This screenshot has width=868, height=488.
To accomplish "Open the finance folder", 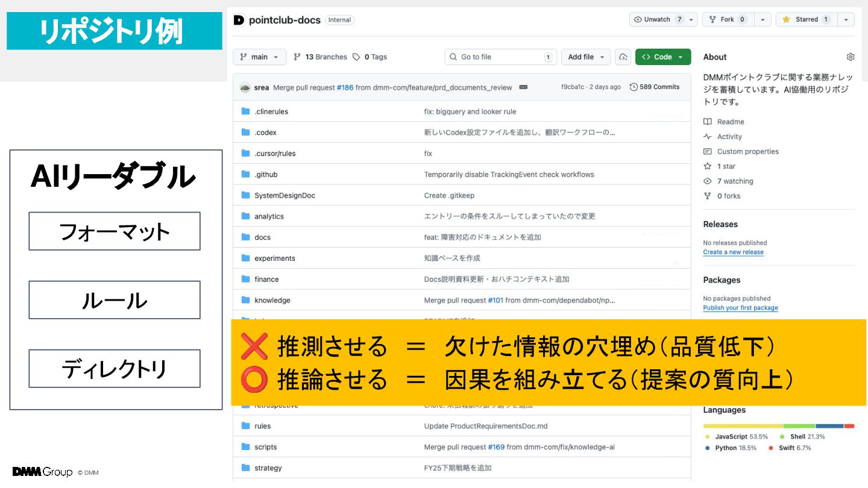I will click(266, 280).
